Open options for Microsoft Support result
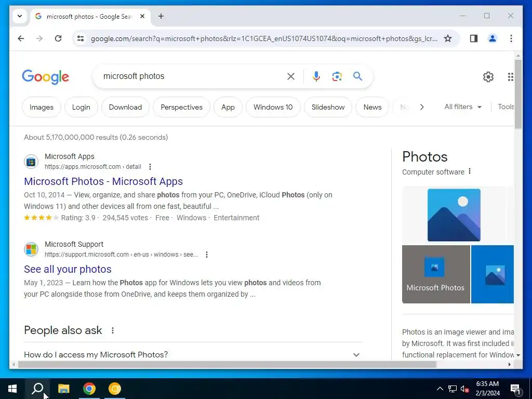Image resolution: width=532 pixels, height=399 pixels. pos(207,255)
